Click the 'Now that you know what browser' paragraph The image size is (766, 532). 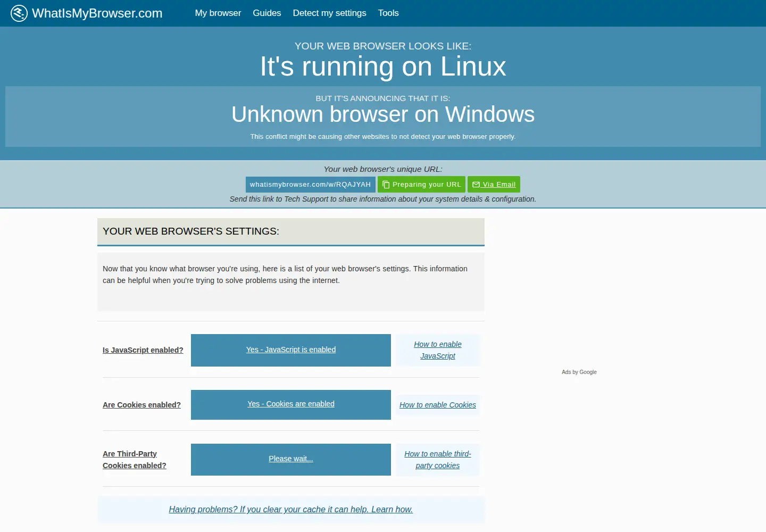pos(285,275)
